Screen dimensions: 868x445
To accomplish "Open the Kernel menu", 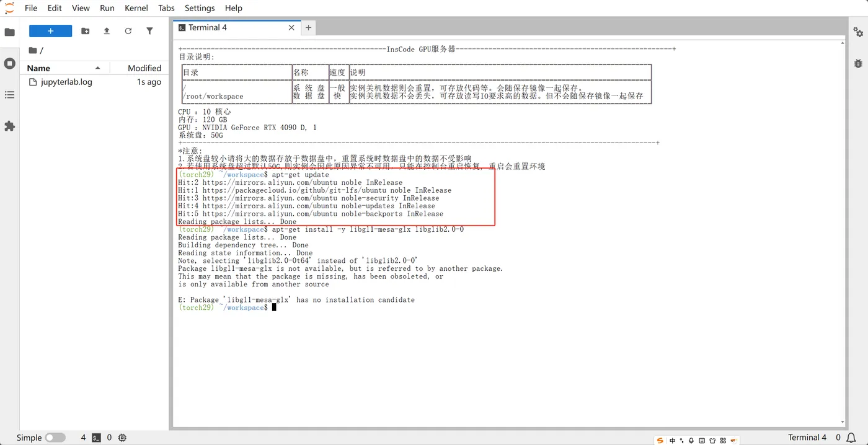I will (x=136, y=8).
